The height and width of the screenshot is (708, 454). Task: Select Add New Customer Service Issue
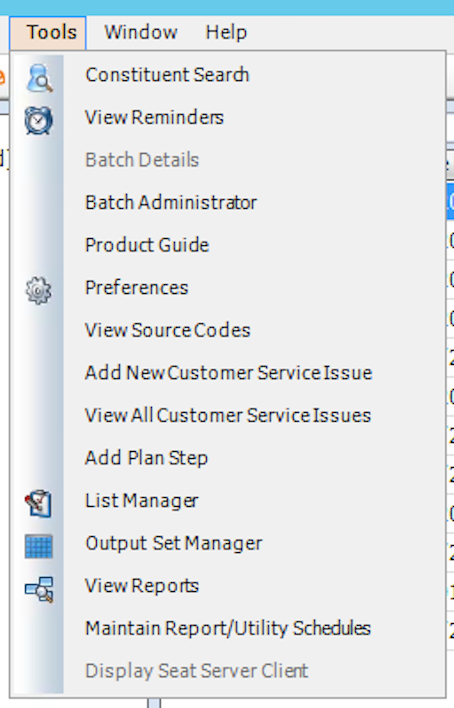coord(229,373)
